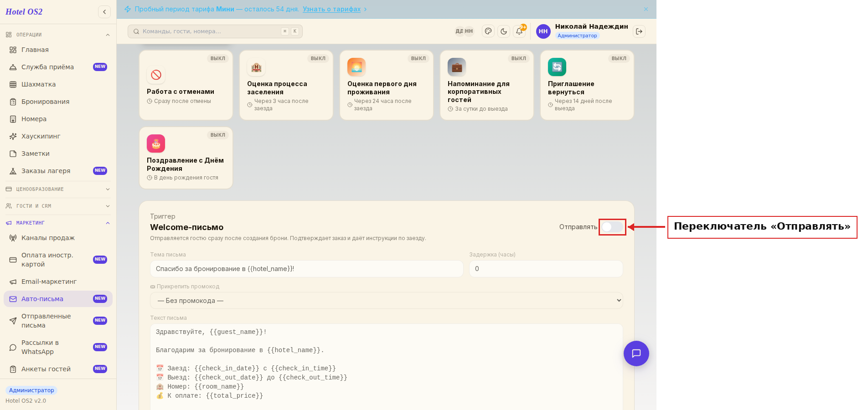Open notifications bell icon
This screenshot has height=410, width=868.
tap(519, 31)
